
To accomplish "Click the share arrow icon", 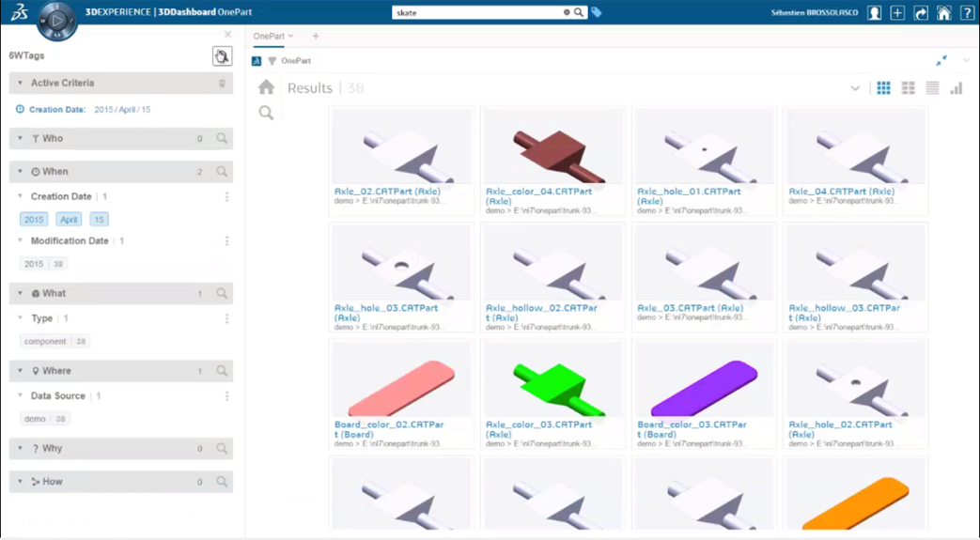I will (921, 12).
